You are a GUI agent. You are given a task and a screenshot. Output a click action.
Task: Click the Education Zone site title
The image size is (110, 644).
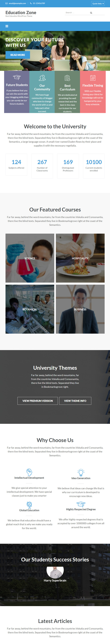(x=21, y=12)
